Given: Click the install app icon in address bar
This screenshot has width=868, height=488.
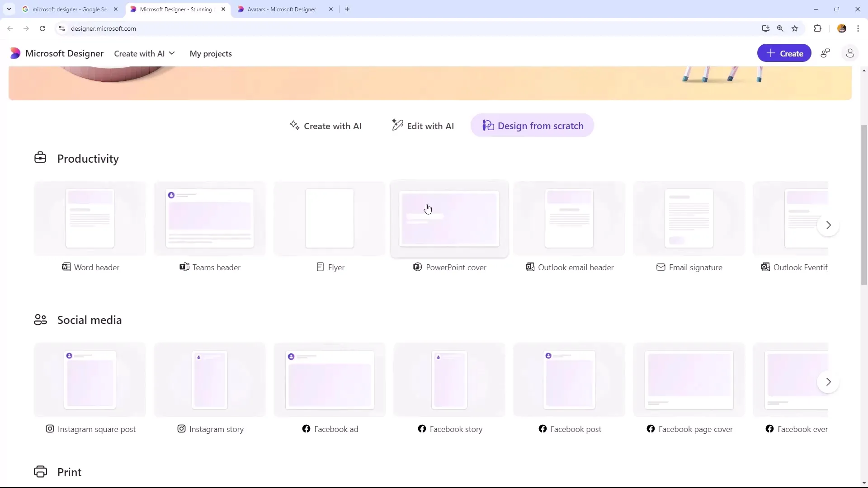Looking at the screenshot, I should pyautogui.click(x=765, y=28).
